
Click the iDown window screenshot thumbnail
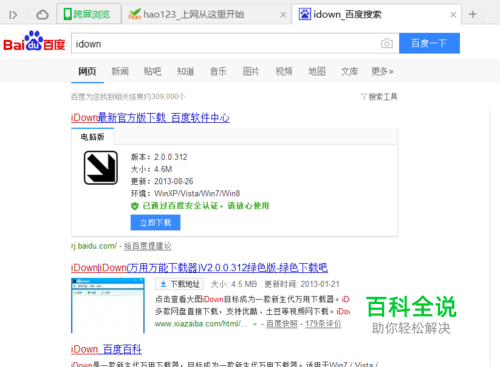coord(108,306)
